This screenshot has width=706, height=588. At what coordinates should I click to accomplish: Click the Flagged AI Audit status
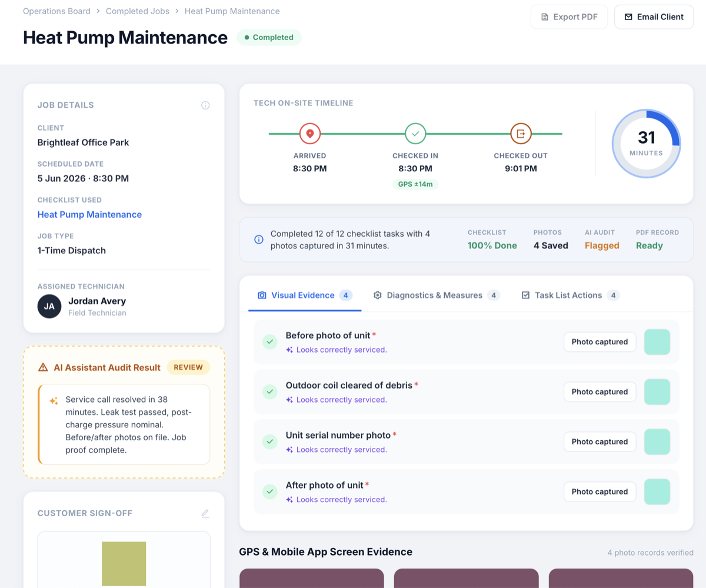(x=602, y=245)
